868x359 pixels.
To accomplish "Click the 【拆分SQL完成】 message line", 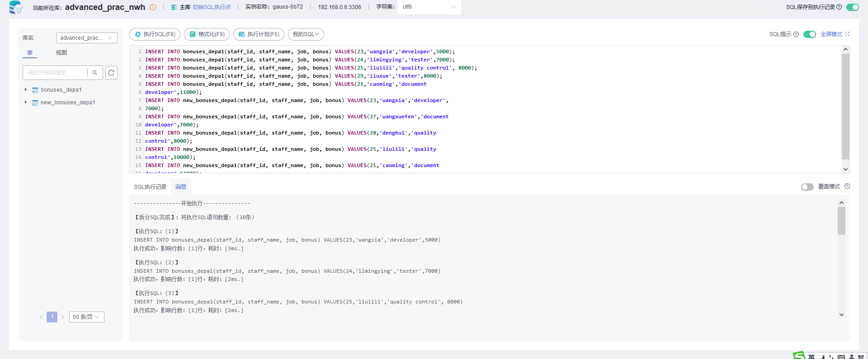I will tap(195, 217).
